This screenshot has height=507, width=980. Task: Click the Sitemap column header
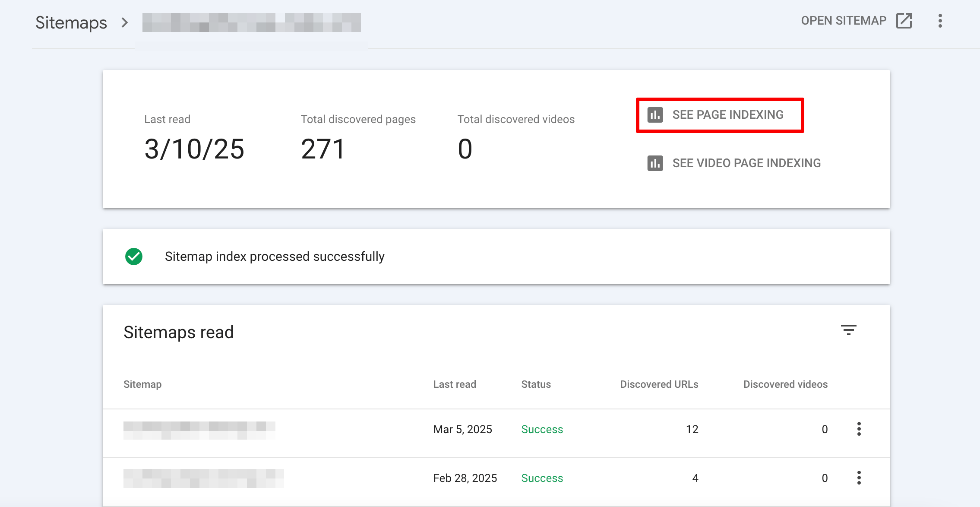142,384
